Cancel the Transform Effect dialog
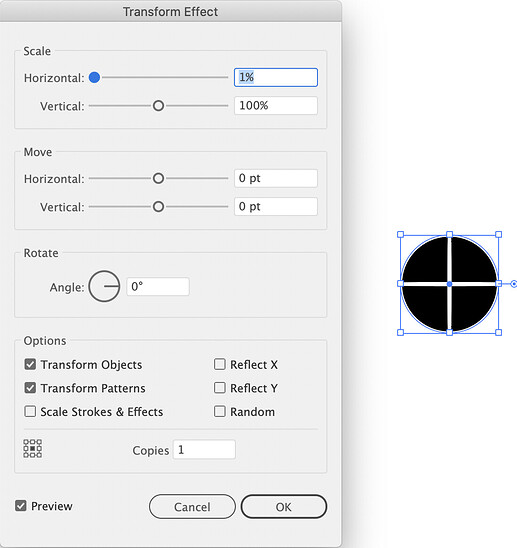 pyautogui.click(x=192, y=507)
